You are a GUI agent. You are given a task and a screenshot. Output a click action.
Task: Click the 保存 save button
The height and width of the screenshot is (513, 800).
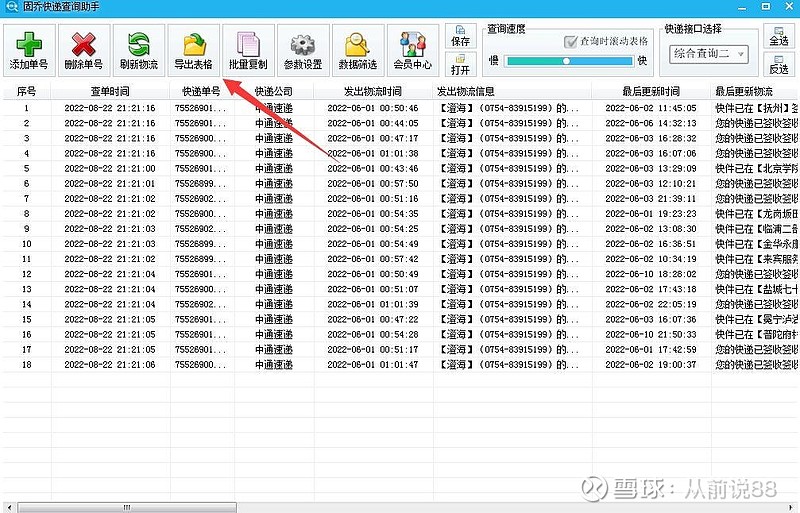click(x=460, y=36)
